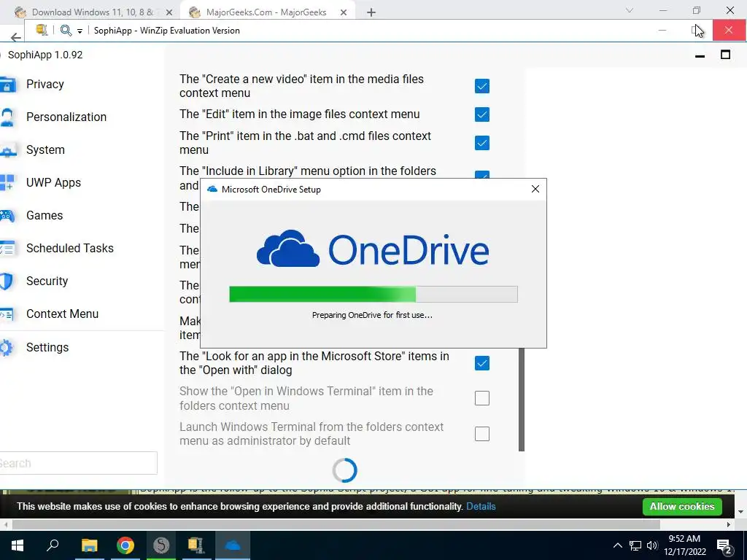Image resolution: width=747 pixels, height=560 pixels.
Task: Switch to SophiApp taskbar icon
Action: (x=161, y=545)
